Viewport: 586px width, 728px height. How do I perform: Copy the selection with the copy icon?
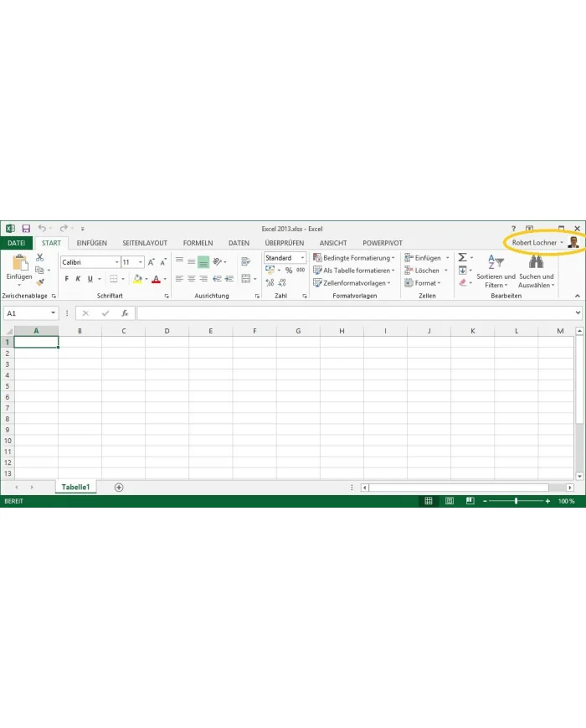tap(39, 270)
